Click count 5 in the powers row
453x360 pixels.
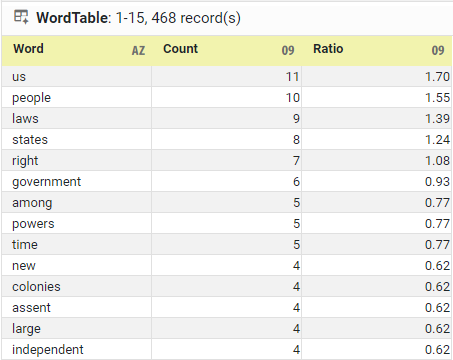296,223
